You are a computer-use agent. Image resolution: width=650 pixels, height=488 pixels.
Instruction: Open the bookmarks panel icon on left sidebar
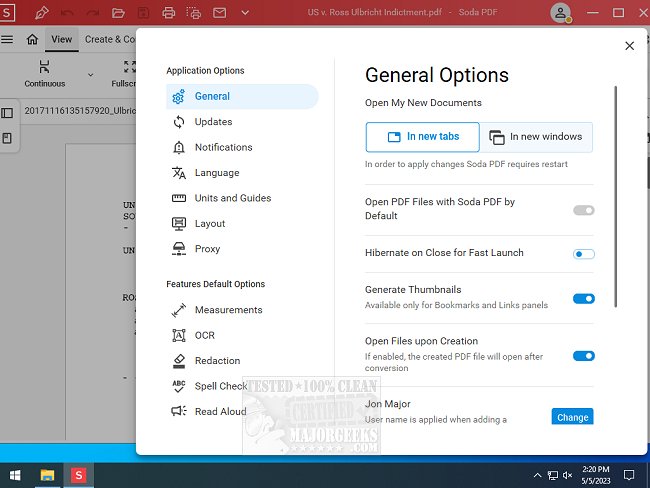(x=7, y=138)
